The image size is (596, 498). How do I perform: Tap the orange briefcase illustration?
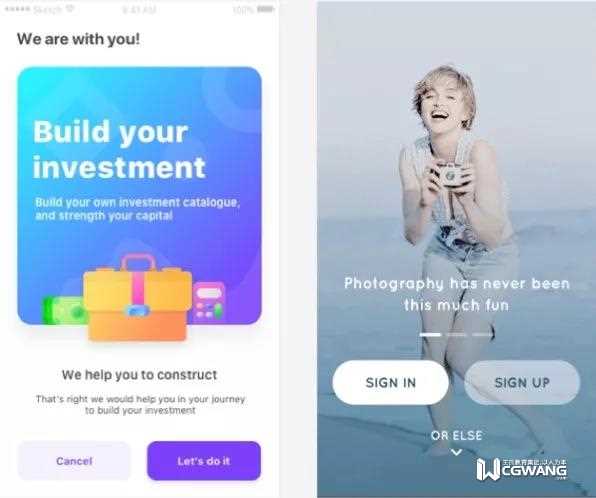pos(137,298)
